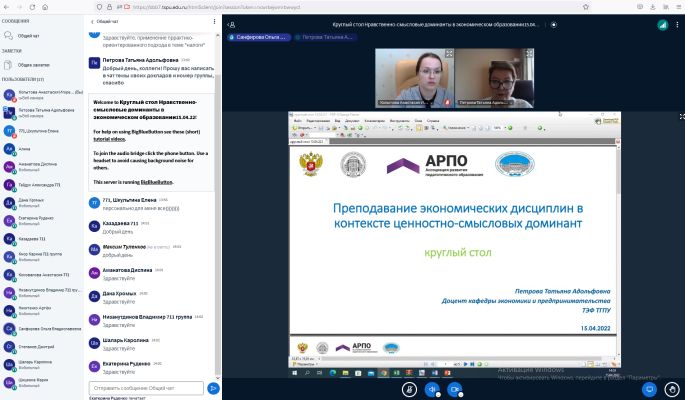This screenshot has height=400, width=685.
Task: Open the tutorial videos link
Action: point(109,139)
